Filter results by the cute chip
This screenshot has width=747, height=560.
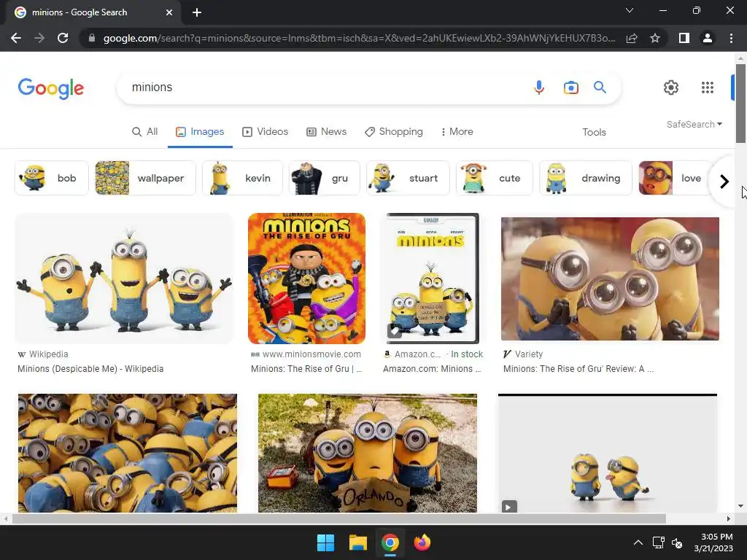(494, 178)
